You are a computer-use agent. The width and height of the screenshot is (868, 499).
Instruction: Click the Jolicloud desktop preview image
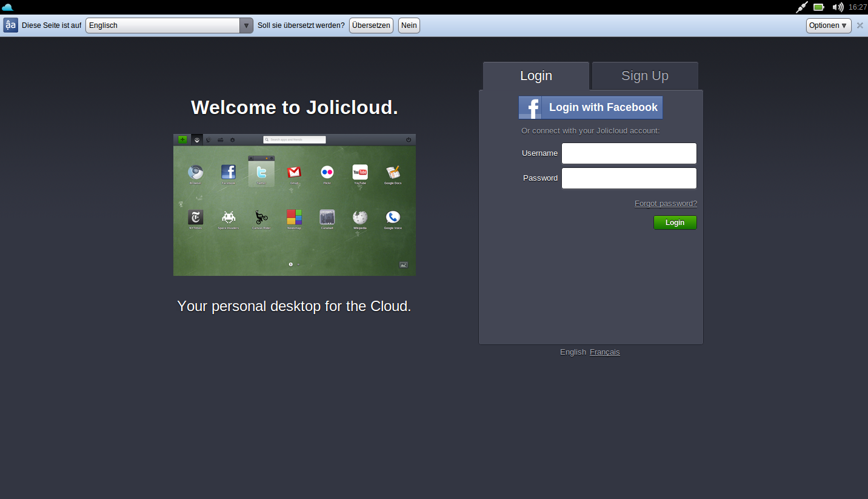(295, 205)
